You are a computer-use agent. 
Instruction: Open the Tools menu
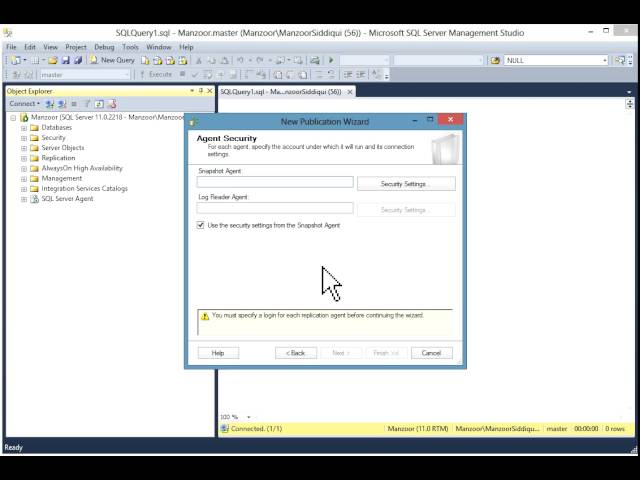point(131,47)
